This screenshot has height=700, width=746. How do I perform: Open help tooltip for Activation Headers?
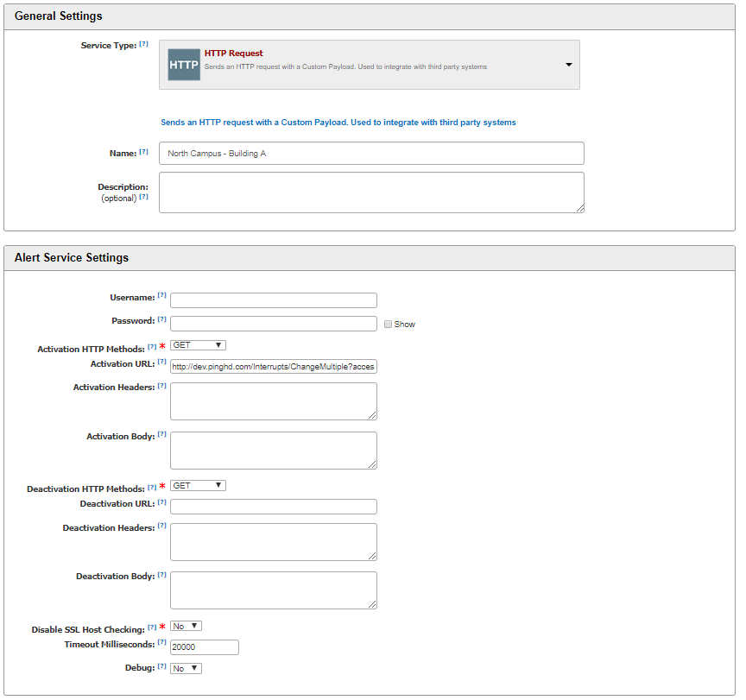click(161, 386)
